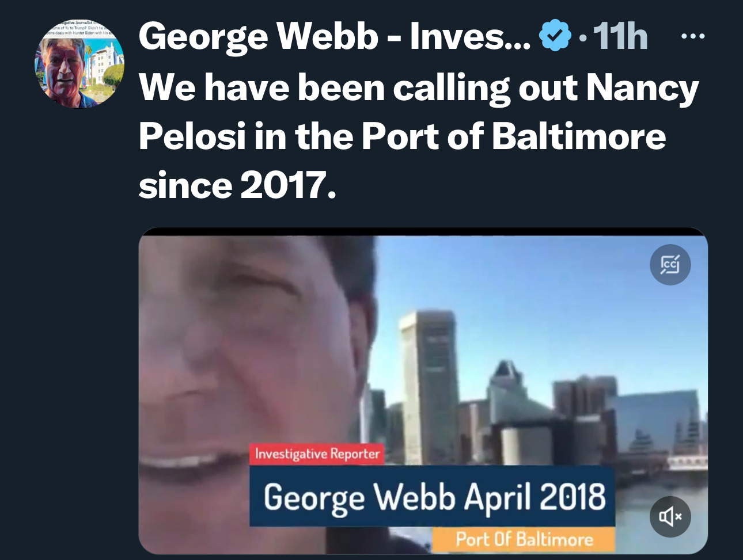Click the blue verified checkmark badge
The image size is (743, 560).
pos(555,36)
